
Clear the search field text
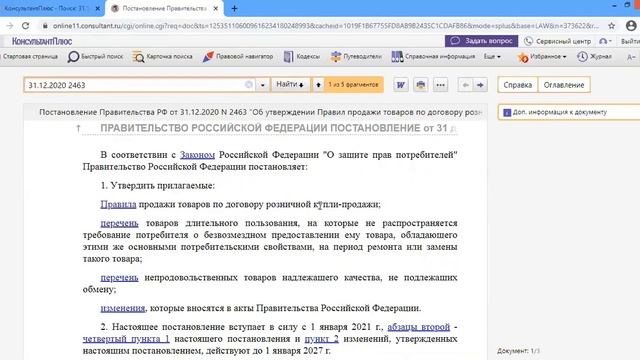[249, 84]
